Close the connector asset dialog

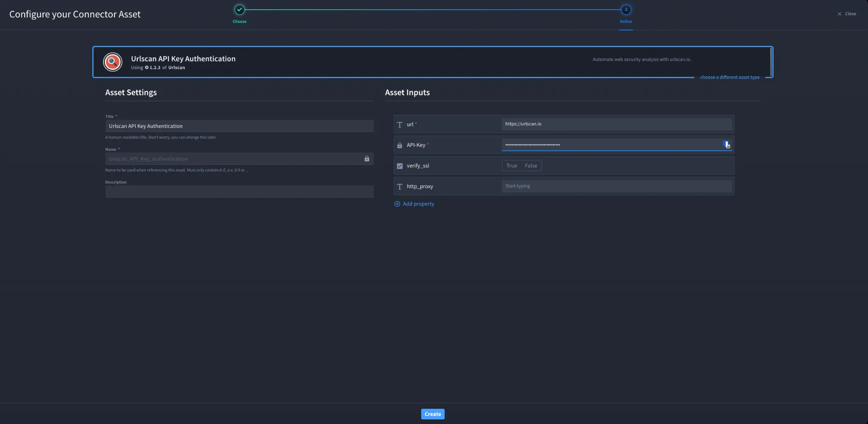pyautogui.click(x=846, y=14)
